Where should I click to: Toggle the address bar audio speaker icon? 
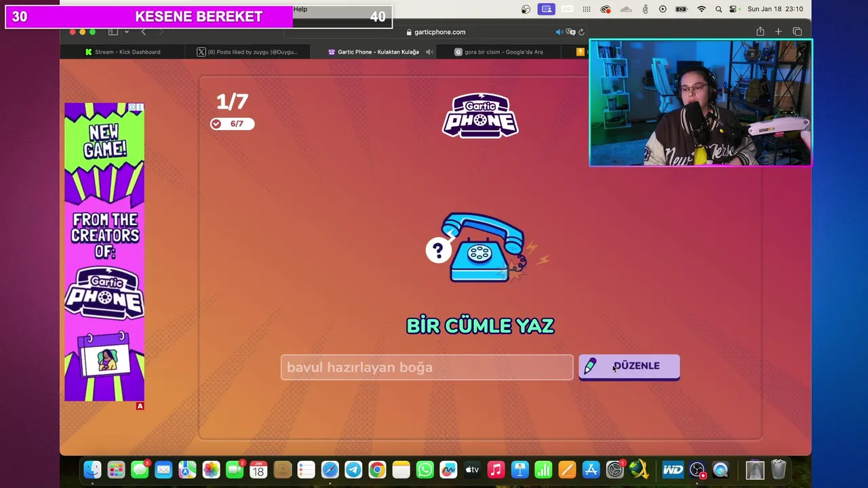[559, 32]
